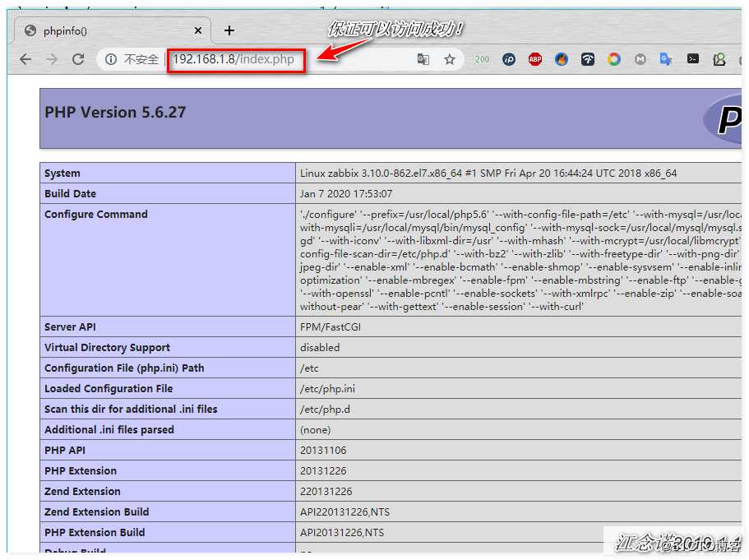Select Configuration File (php.ini) Path label
This screenshot has height=560, width=749.
click(x=124, y=368)
